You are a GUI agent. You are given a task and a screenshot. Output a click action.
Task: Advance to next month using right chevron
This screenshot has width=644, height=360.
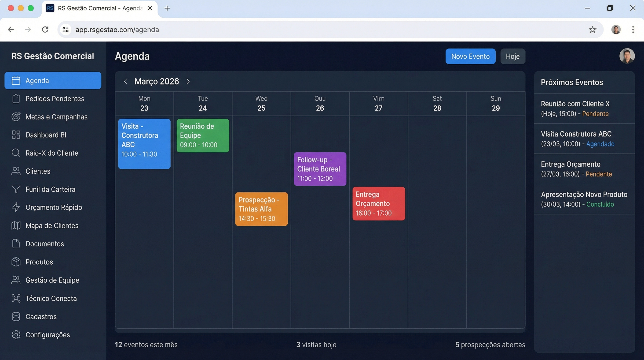[188, 81]
